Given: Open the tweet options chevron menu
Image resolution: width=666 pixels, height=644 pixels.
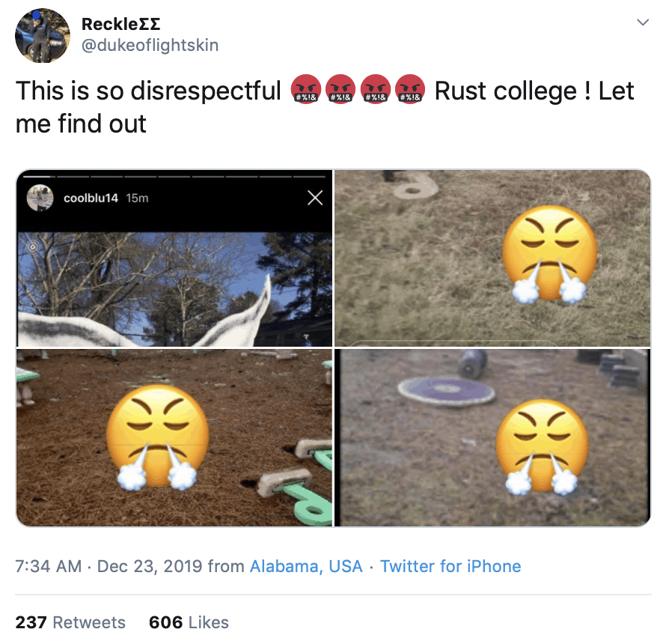Looking at the screenshot, I should [x=642, y=22].
